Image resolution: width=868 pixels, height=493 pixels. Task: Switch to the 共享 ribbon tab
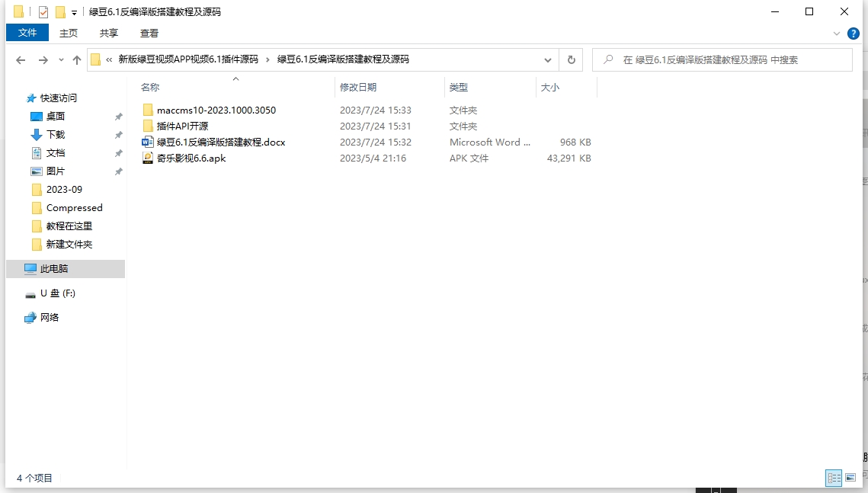(x=108, y=34)
